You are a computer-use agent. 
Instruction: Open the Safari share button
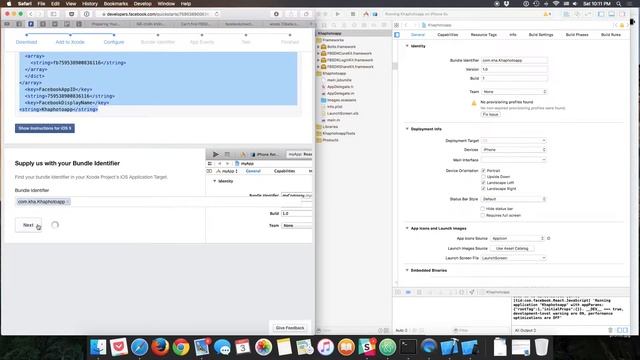[291, 14]
